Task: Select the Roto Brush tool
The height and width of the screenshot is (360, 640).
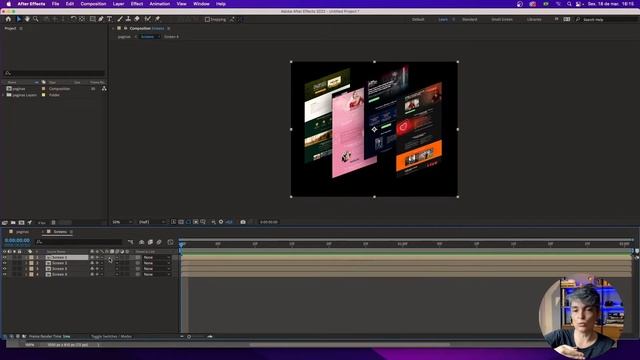Action: [147, 19]
